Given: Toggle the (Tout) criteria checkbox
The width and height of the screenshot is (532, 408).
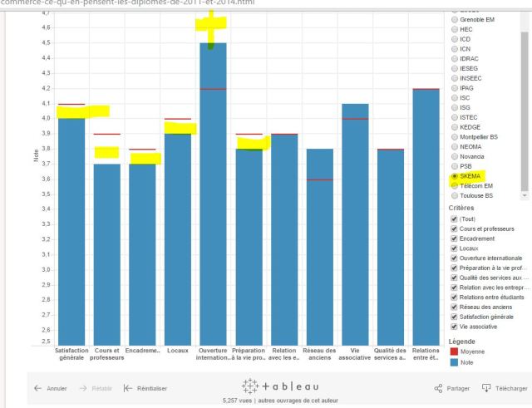Looking at the screenshot, I should coord(454,219).
